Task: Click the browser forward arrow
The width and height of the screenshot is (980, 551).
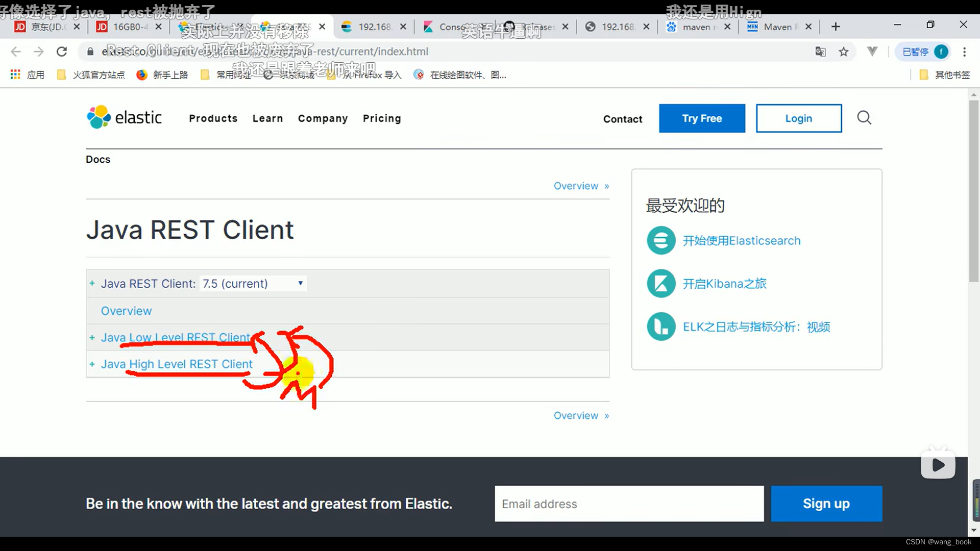Action: click(x=39, y=52)
